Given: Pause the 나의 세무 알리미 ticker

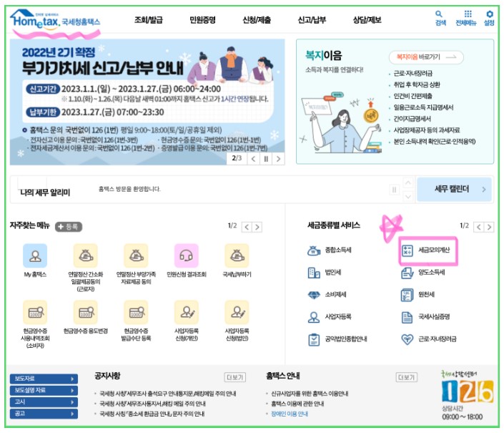Looking at the screenshot, I should pyautogui.click(x=395, y=190).
